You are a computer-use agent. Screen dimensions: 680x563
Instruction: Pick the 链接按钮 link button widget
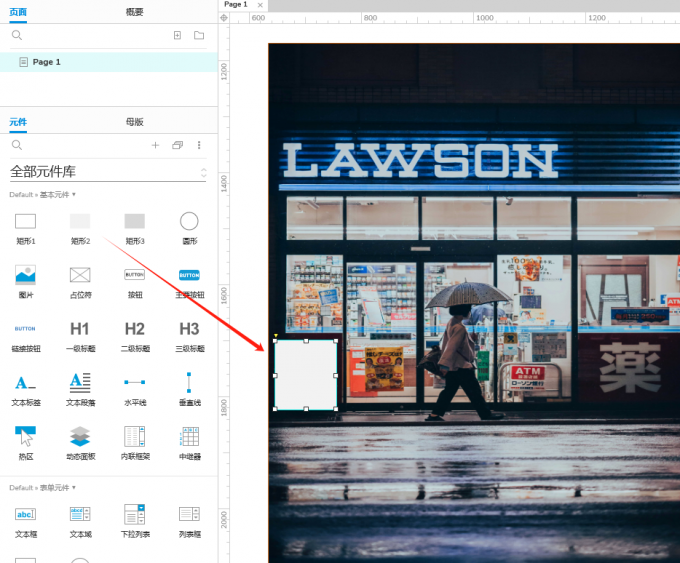pyautogui.click(x=26, y=337)
